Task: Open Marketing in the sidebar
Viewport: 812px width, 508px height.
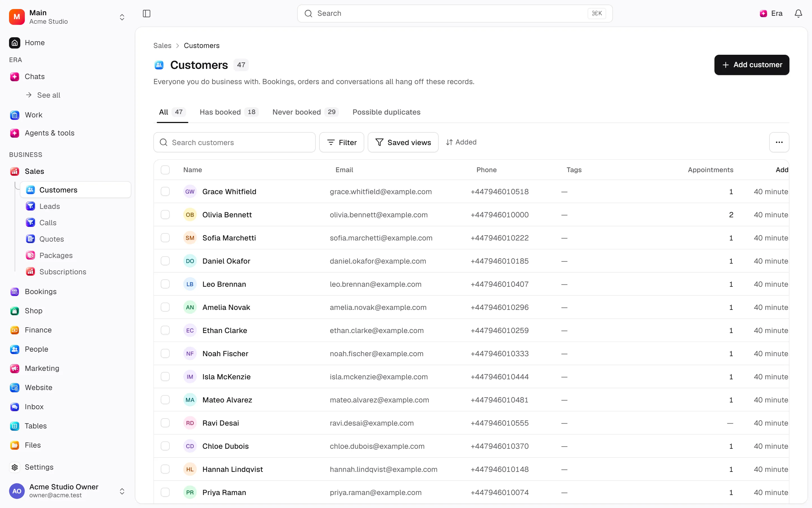Action: [42, 368]
